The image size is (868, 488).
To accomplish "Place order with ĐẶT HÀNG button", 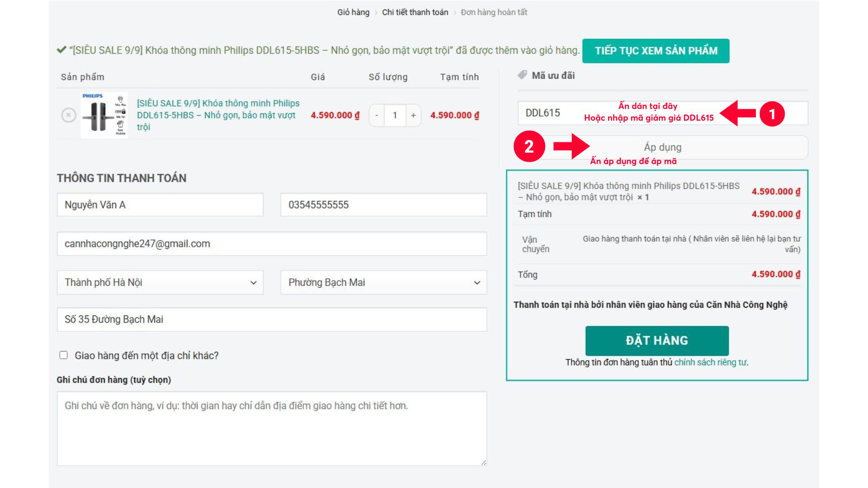I will pyautogui.click(x=657, y=341).
